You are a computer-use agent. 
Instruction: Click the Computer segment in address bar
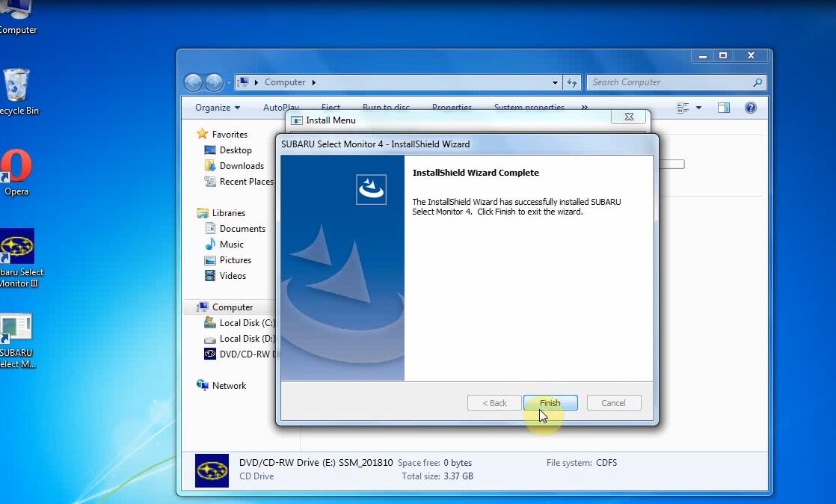pos(285,82)
